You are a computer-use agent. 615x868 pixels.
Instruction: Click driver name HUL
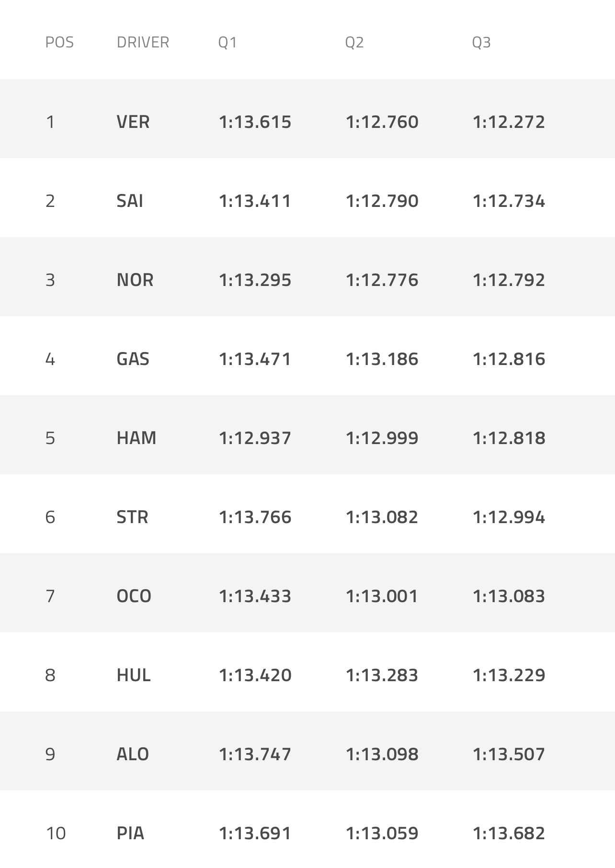(134, 675)
